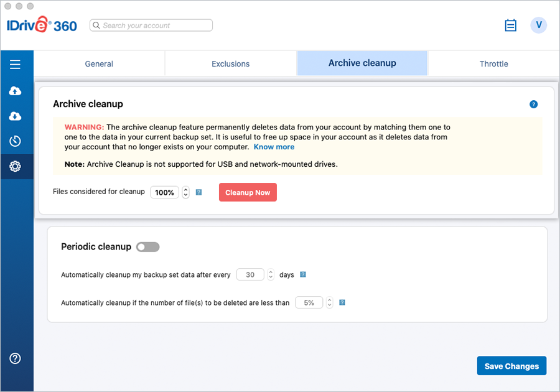The width and height of the screenshot is (560, 392).
Task: Open the activity log clipboard icon
Action: coord(511,26)
